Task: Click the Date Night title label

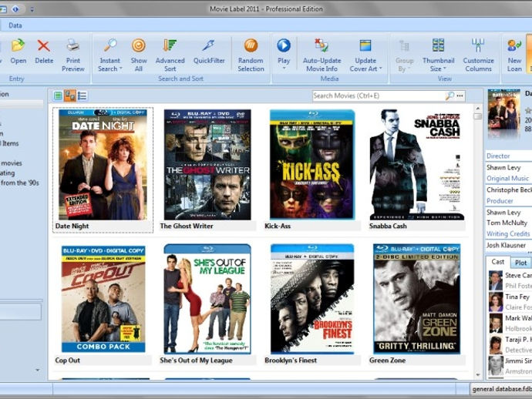Action: pyautogui.click(x=72, y=226)
